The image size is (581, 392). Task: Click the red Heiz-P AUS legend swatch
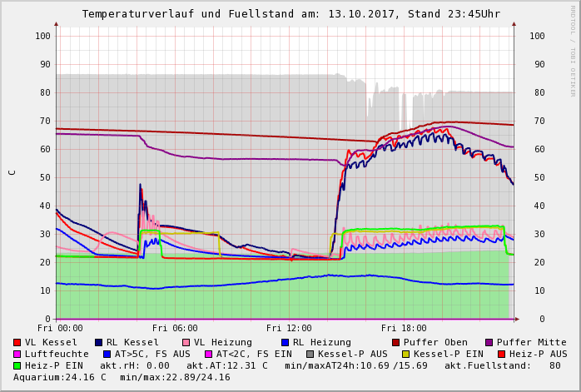502,355
